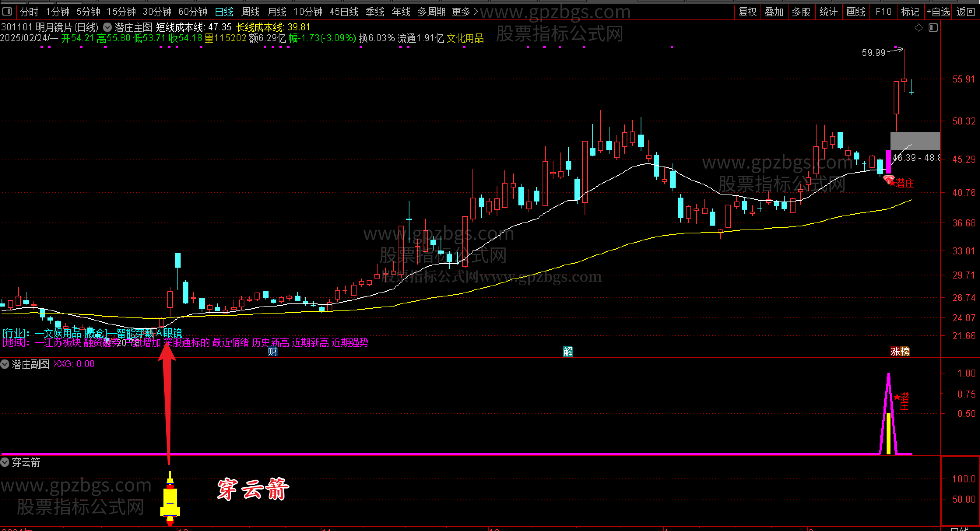
Task: Click the 解 marker icon on the chart
Action: tap(568, 352)
